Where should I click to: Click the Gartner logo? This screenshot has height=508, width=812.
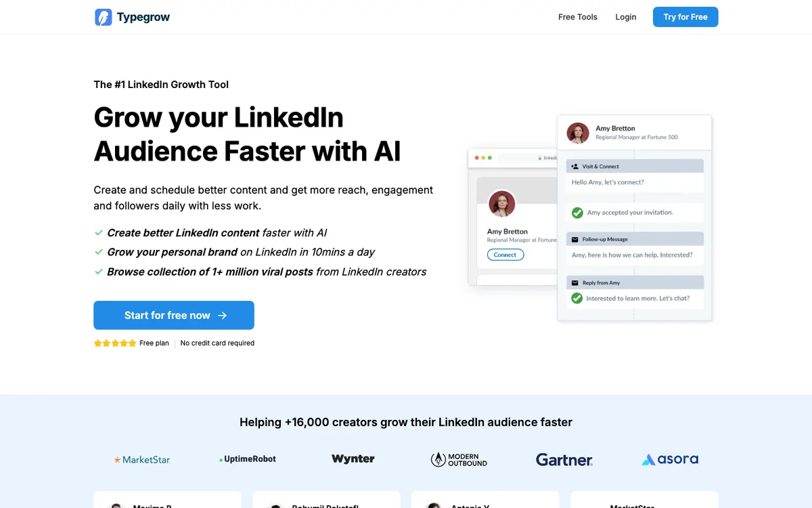(564, 459)
